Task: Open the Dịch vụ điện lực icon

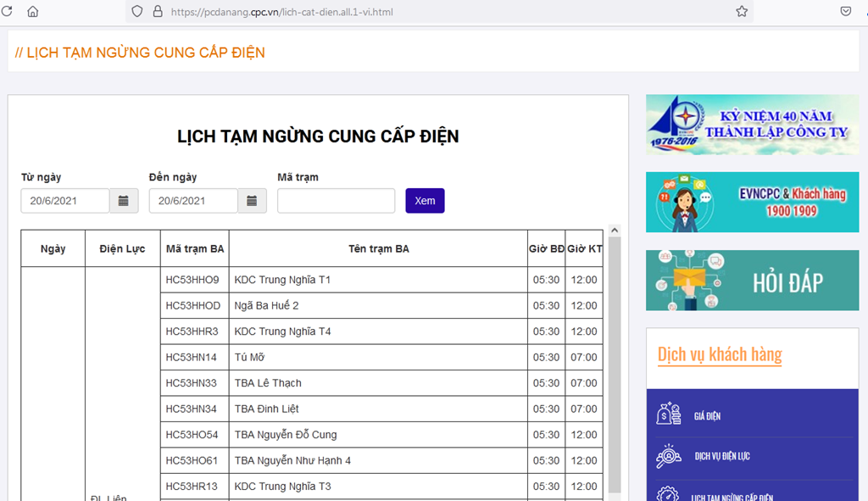Action: point(668,455)
